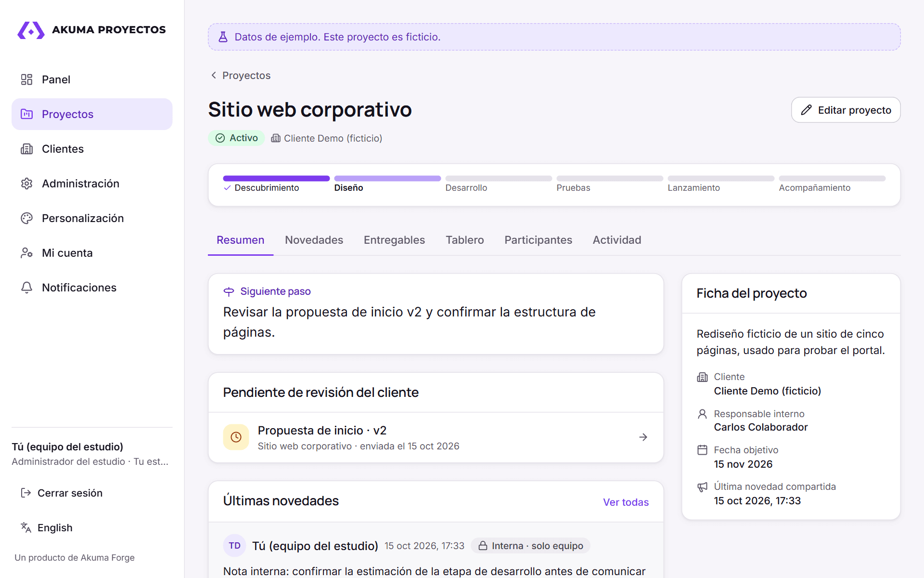Screen dimensions: 924x578
Task: Click the calendar icon next to Fecha objetivo
Action: coord(702,450)
